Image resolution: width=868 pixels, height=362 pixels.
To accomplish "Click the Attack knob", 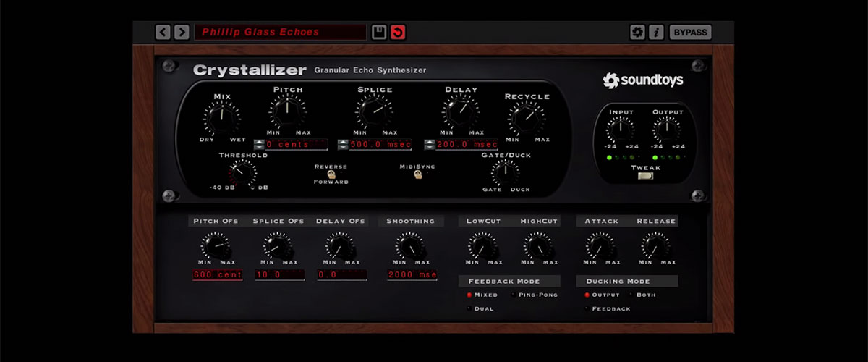I will click(600, 247).
